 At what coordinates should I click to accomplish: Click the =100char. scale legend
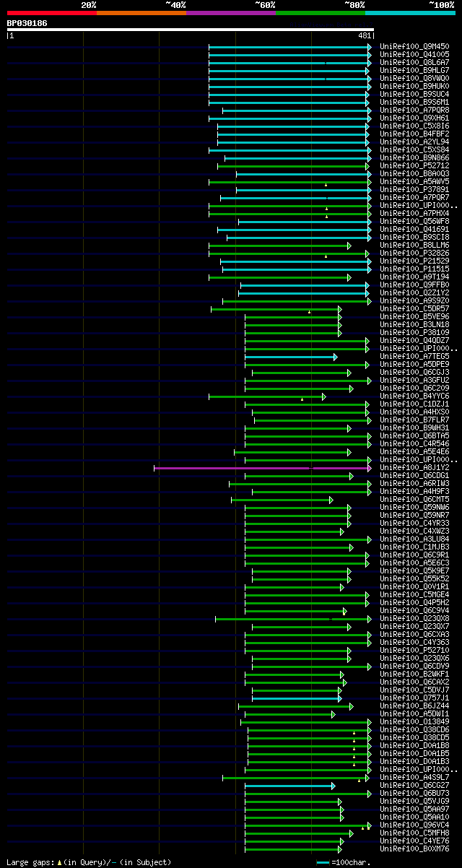pyautogui.click(x=344, y=862)
